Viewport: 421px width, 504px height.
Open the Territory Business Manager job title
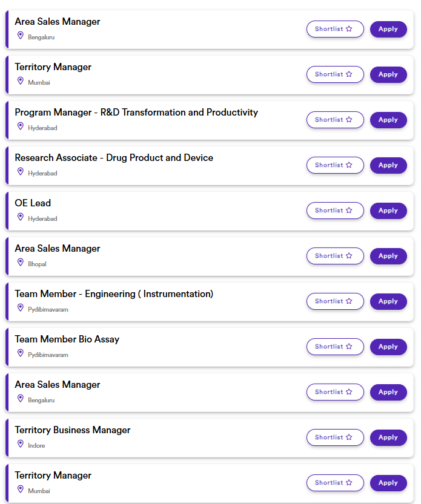pyautogui.click(x=73, y=430)
